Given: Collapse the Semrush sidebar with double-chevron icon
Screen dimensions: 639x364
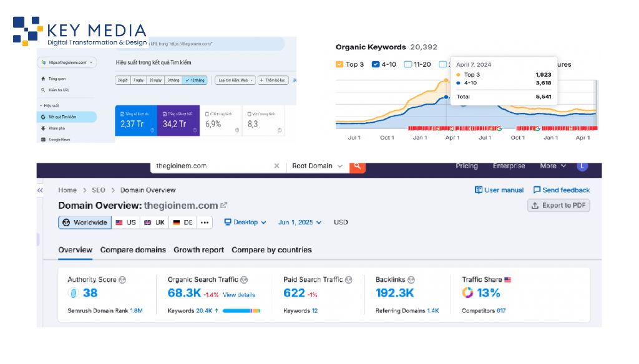Looking at the screenshot, I should (40, 190).
